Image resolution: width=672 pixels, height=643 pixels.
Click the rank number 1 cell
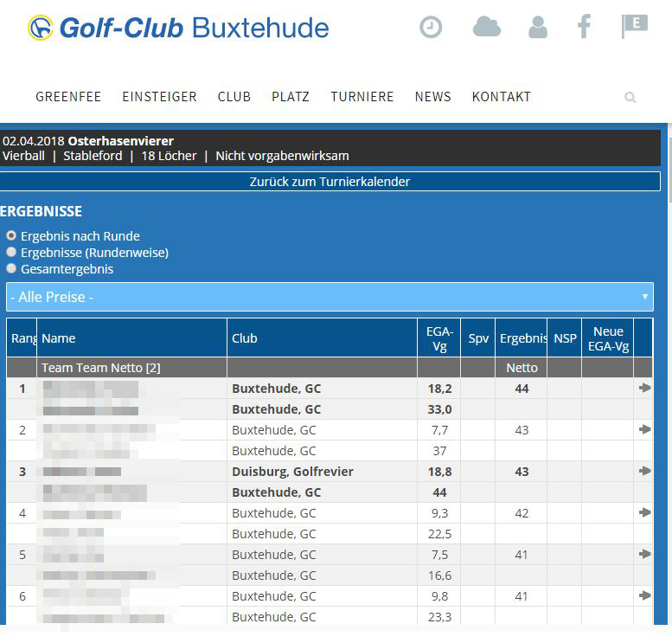tap(22, 389)
